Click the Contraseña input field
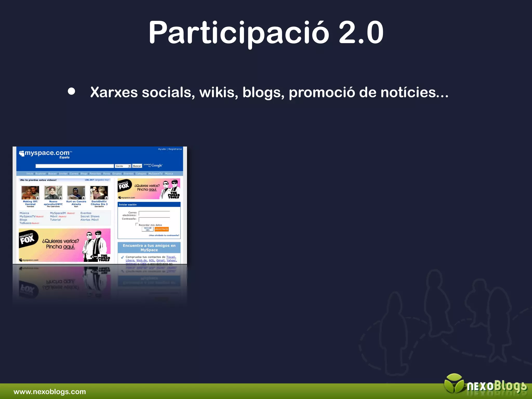 [x=154, y=219]
